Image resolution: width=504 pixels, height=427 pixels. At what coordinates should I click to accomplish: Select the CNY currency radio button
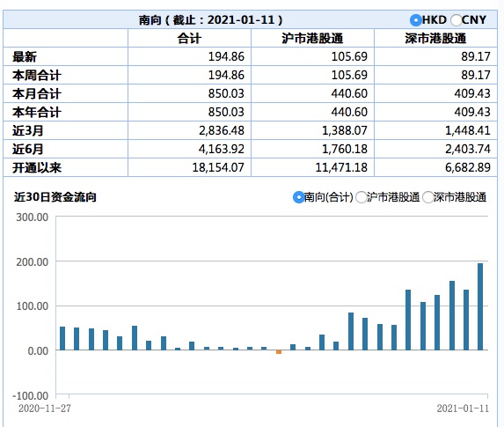tap(456, 20)
